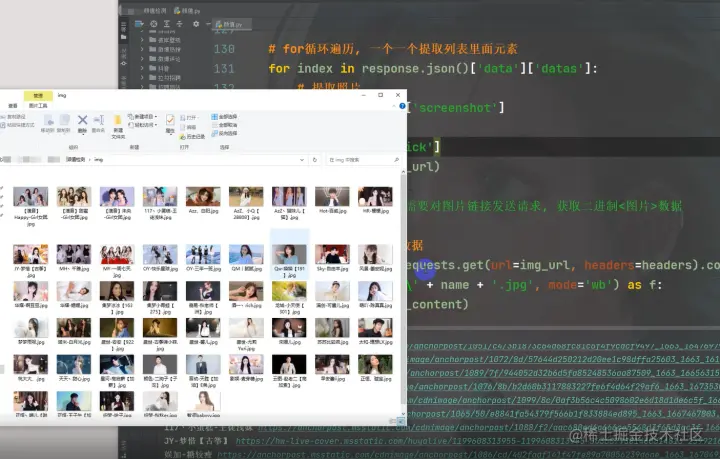
Task: Select the MH、 prefixed image file
Action: point(73,257)
